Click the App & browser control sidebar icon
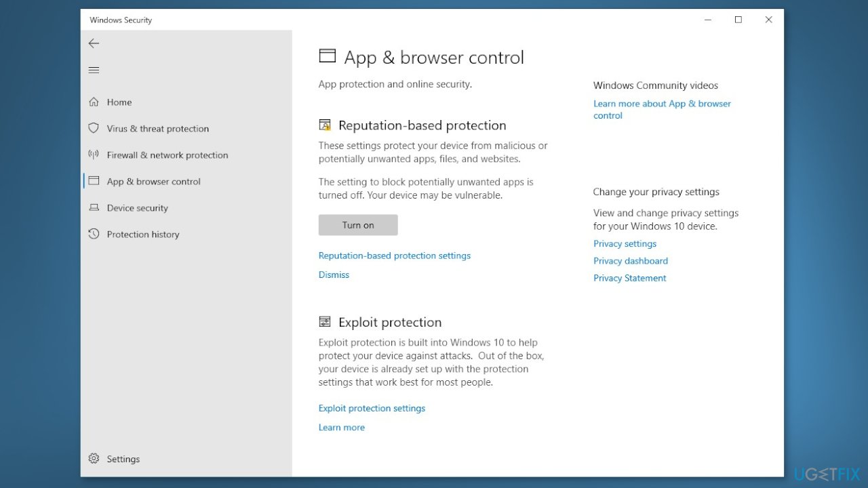 click(94, 181)
